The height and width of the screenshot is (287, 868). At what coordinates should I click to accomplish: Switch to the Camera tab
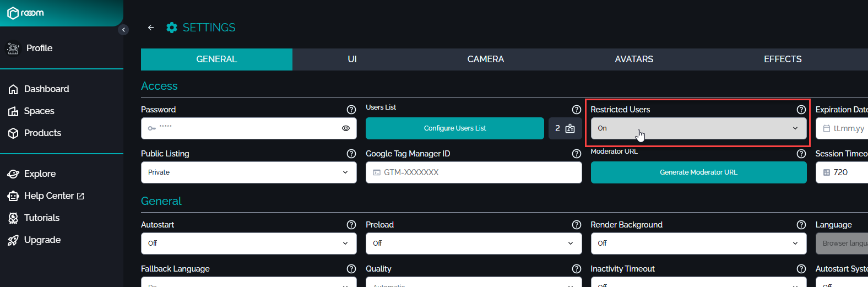pos(485,59)
